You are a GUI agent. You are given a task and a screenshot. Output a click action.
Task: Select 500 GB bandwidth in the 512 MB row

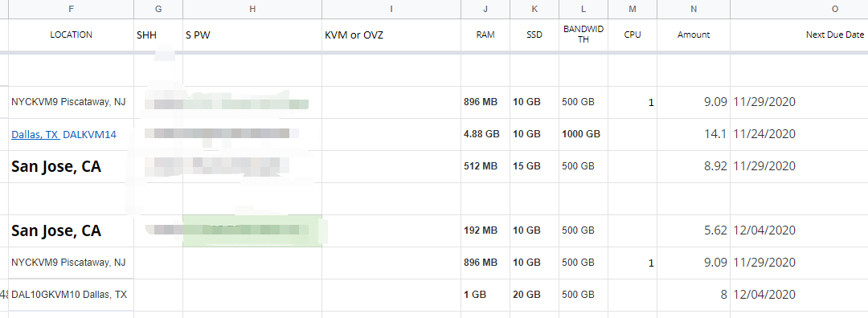pyautogui.click(x=583, y=166)
